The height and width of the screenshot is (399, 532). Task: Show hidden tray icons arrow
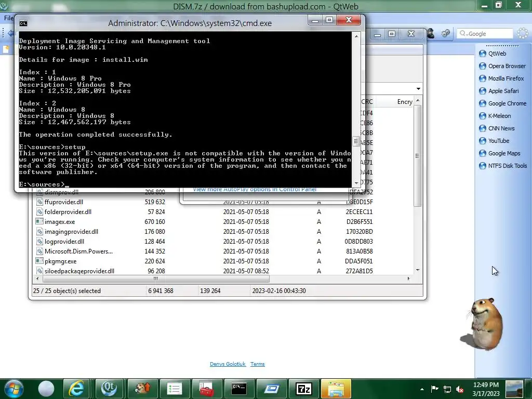[x=422, y=389]
